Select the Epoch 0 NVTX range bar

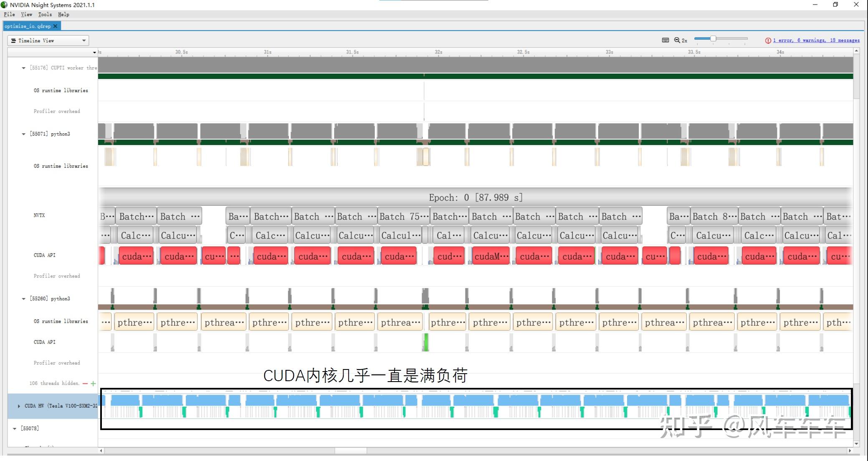click(475, 197)
